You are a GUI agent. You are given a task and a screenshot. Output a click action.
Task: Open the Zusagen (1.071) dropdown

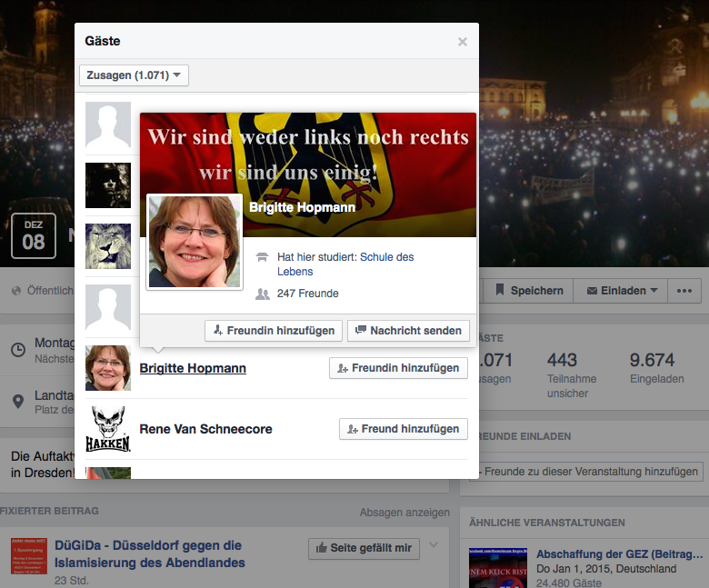click(134, 75)
